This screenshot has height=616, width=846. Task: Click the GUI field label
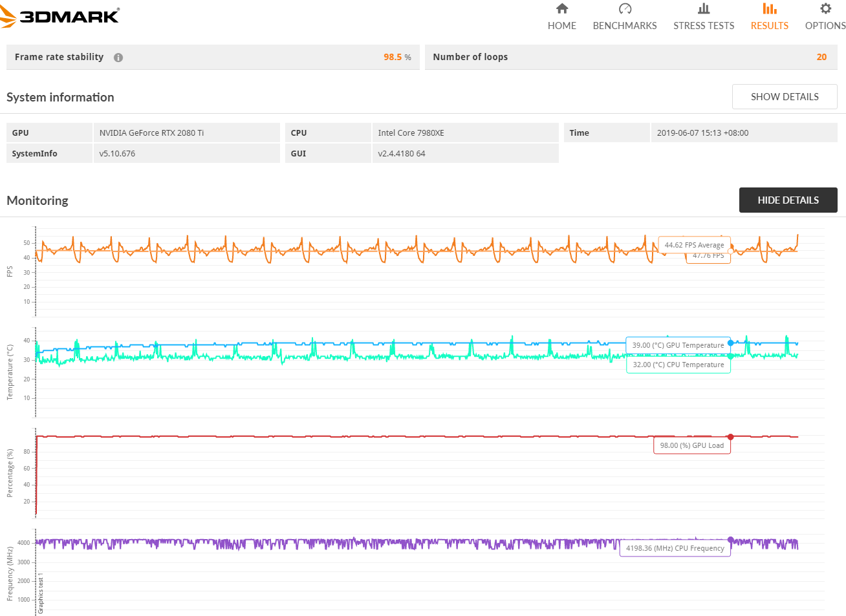298,154
